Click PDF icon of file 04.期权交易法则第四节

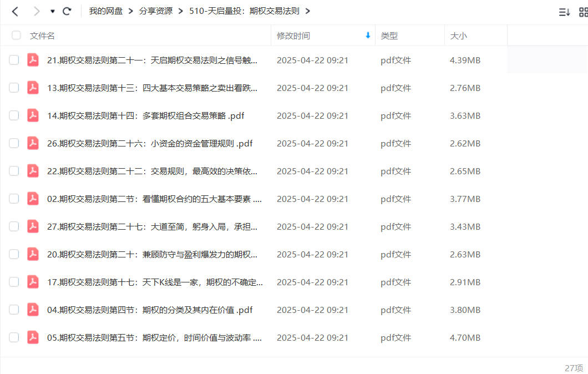33,310
